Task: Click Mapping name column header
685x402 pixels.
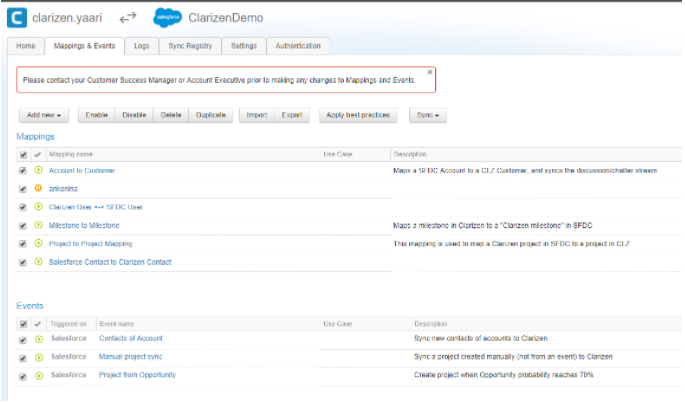Action: pyautogui.click(x=71, y=154)
